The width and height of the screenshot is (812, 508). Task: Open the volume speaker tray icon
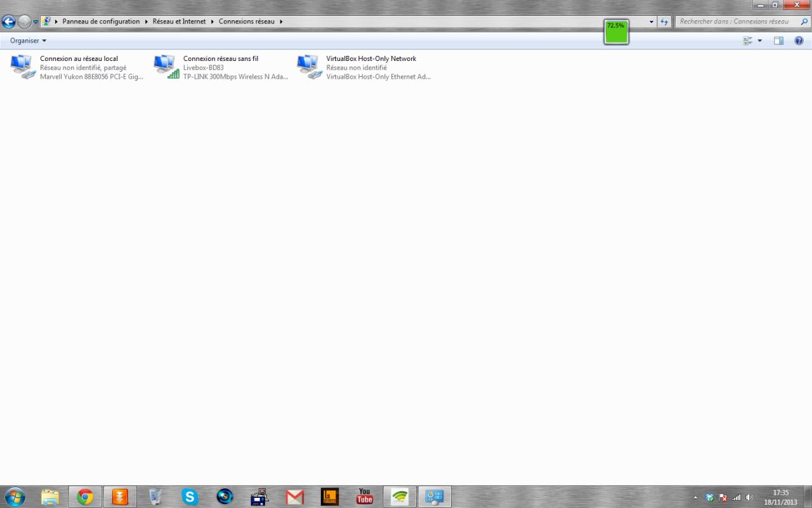tap(749, 497)
